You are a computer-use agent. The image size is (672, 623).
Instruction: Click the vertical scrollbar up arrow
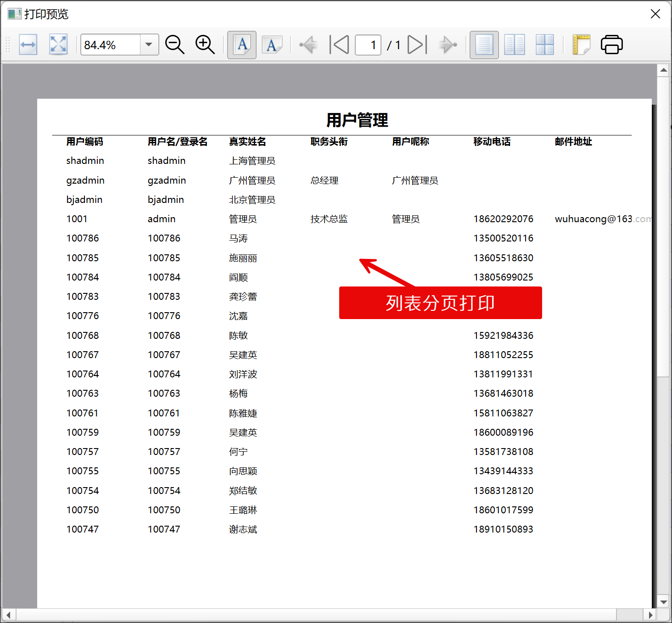(663, 70)
